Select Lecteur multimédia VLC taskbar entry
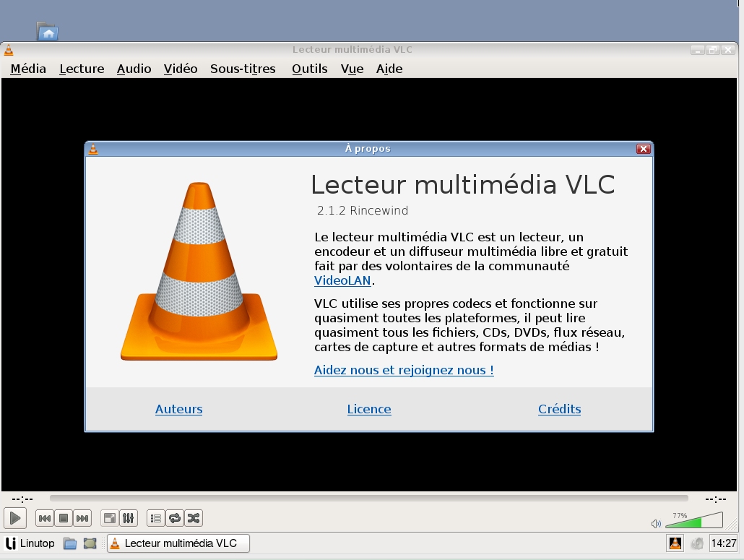Image resolution: width=744 pixels, height=560 pixels. 178,543
